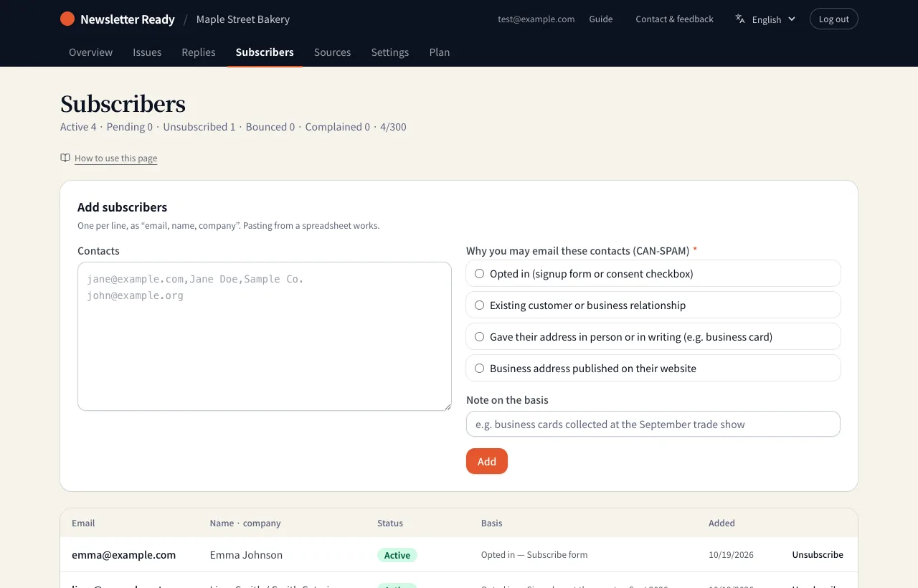918x588 pixels.
Task: Click the 10/19/2026 date in Emma's row
Action: tap(731, 555)
